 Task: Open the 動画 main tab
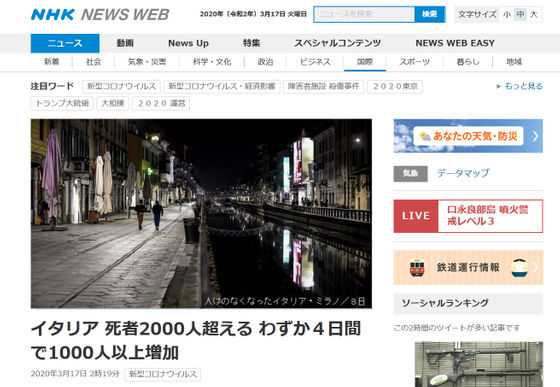125,43
